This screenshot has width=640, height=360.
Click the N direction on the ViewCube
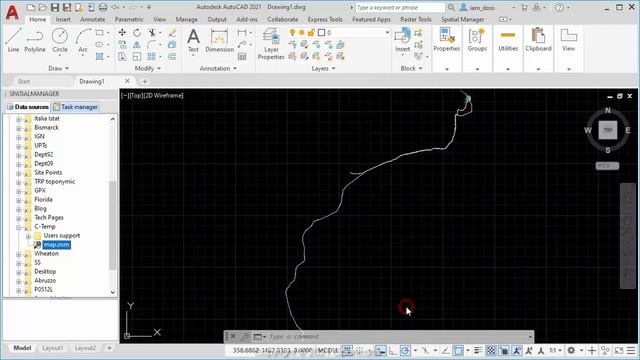click(x=607, y=110)
